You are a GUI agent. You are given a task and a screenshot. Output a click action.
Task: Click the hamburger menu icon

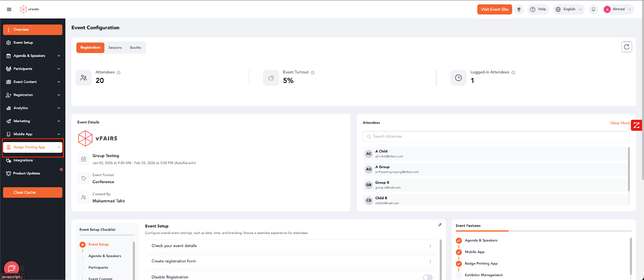click(9, 9)
